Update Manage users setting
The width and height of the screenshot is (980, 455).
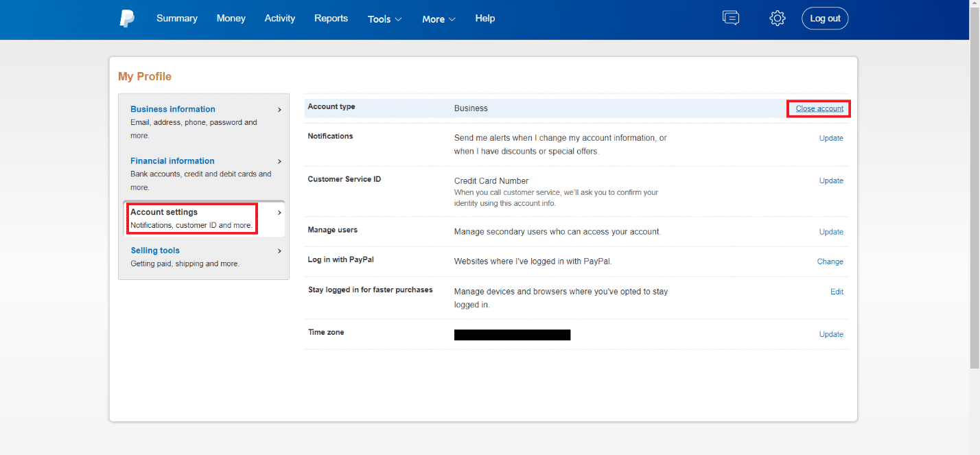[831, 232]
